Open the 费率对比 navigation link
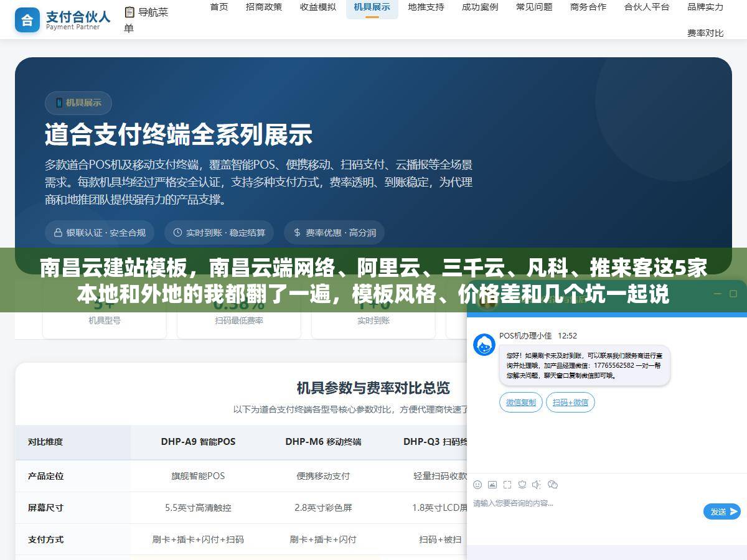Screen dimensions: 747x560 point(705,33)
